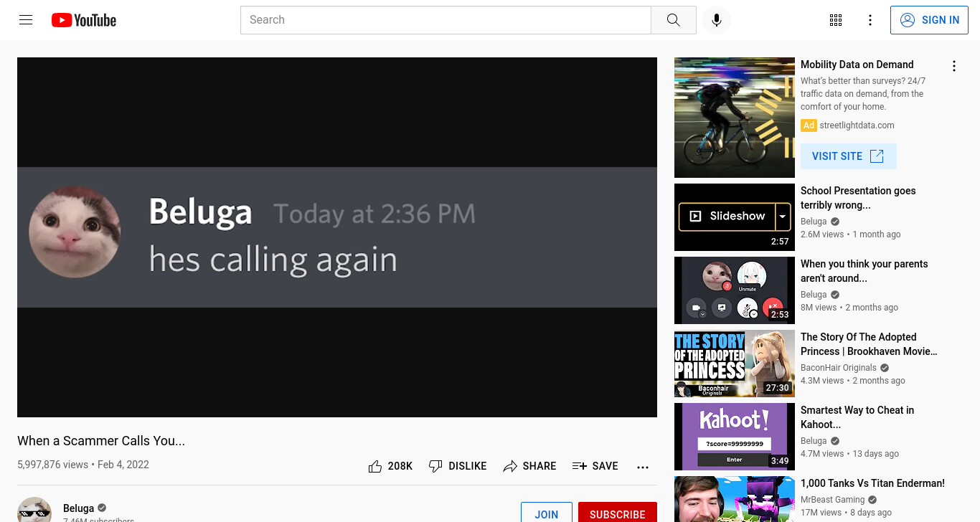980x522 pixels.
Task: Share the video via Share arrow
Action: coord(529,466)
